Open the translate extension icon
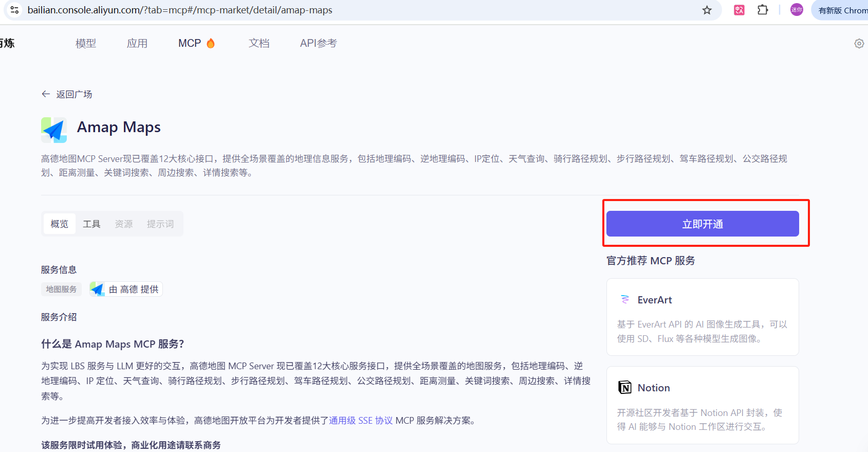This screenshot has height=452, width=868. [x=739, y=10]
